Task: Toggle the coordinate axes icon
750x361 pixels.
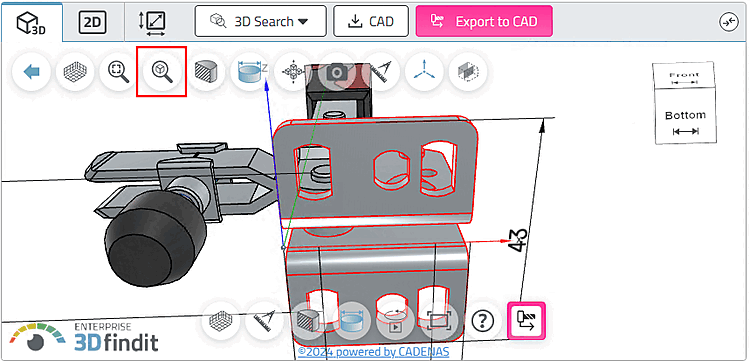Action: coord(424,72)
